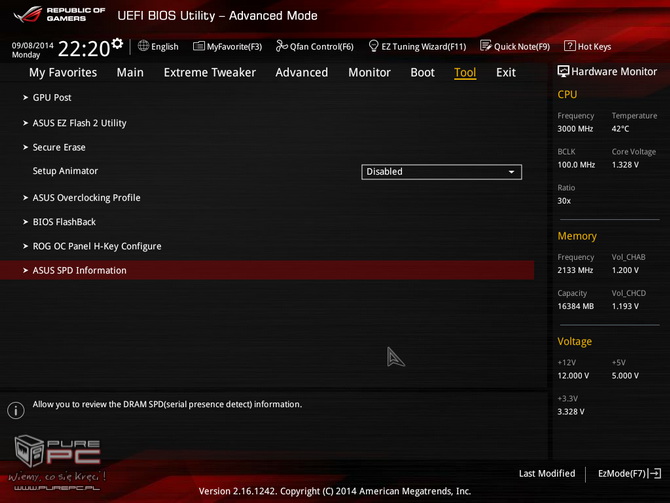
Task: Expand ASUS EZ Flash 2 Utility arrow
Action: [25, 123]
